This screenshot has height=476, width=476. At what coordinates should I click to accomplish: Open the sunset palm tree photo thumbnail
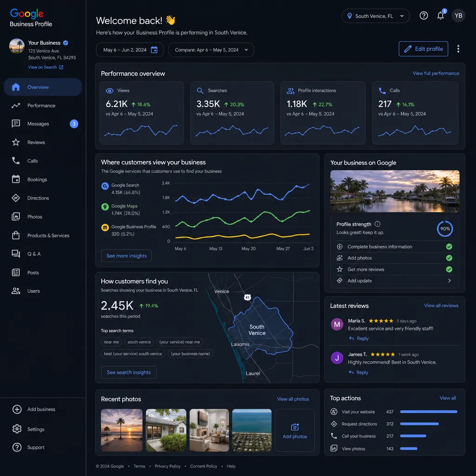click(x=121, y=430)
